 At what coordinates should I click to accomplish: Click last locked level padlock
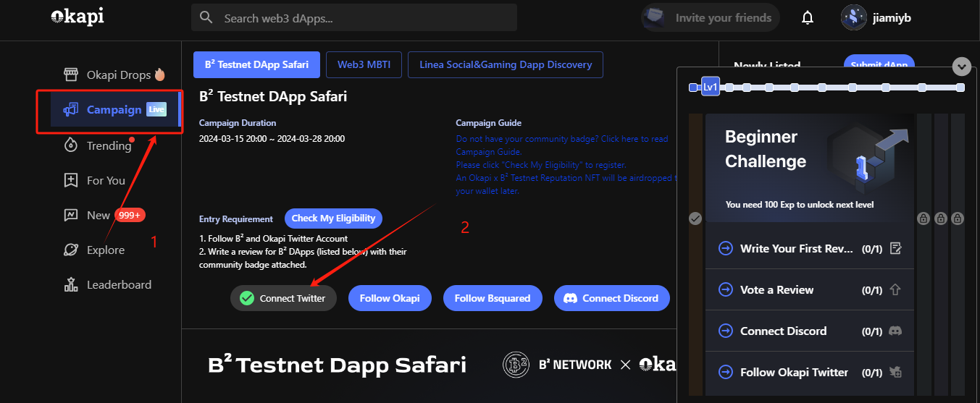pyautogui.click(x=958, y=218)
